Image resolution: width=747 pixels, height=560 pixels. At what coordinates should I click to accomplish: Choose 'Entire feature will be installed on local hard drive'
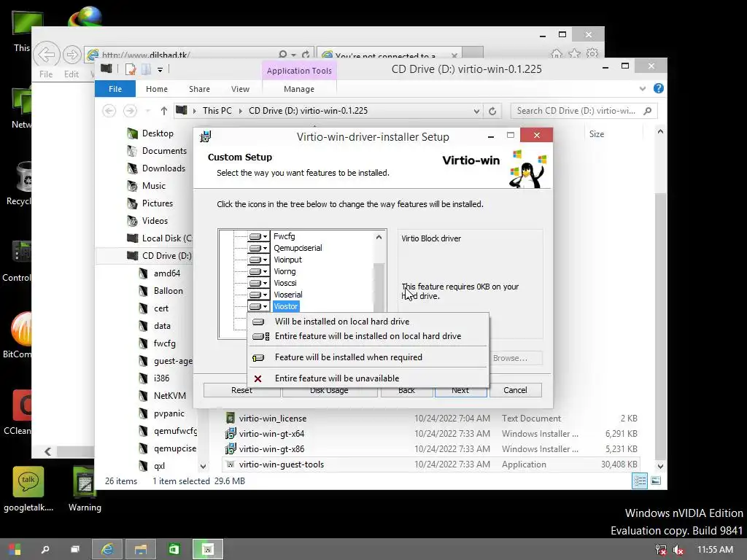(368, 336)
